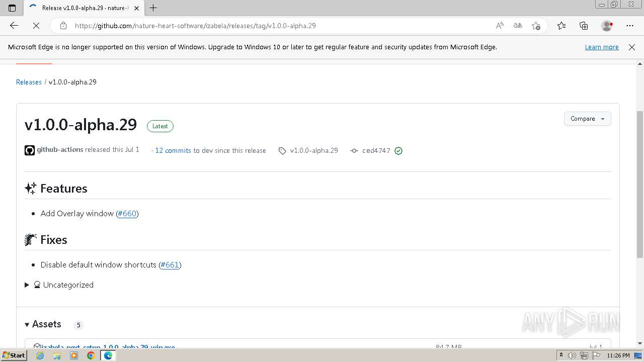Select the Fixes heading text
The image size is (644, 362).
point(54,240)
